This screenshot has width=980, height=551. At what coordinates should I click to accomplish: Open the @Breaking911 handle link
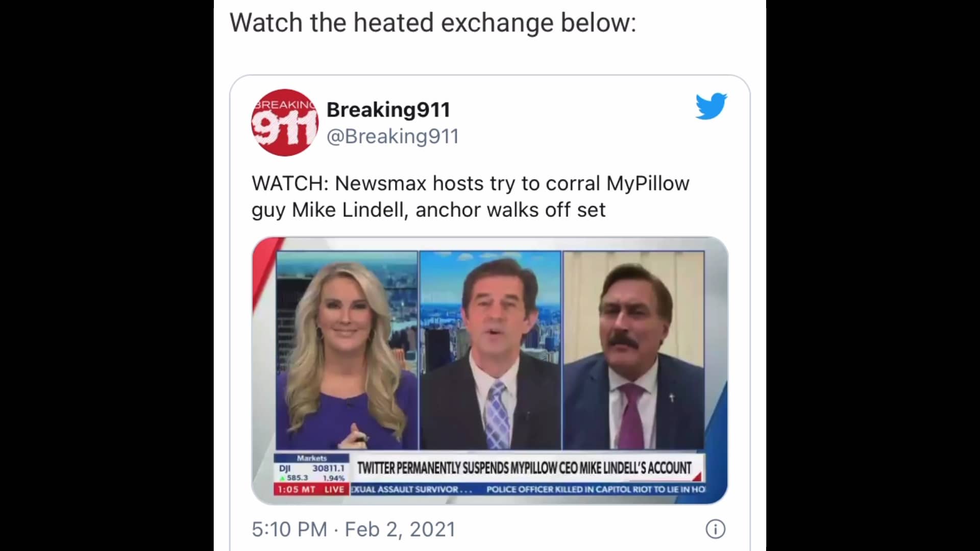[x=393, y=136]
